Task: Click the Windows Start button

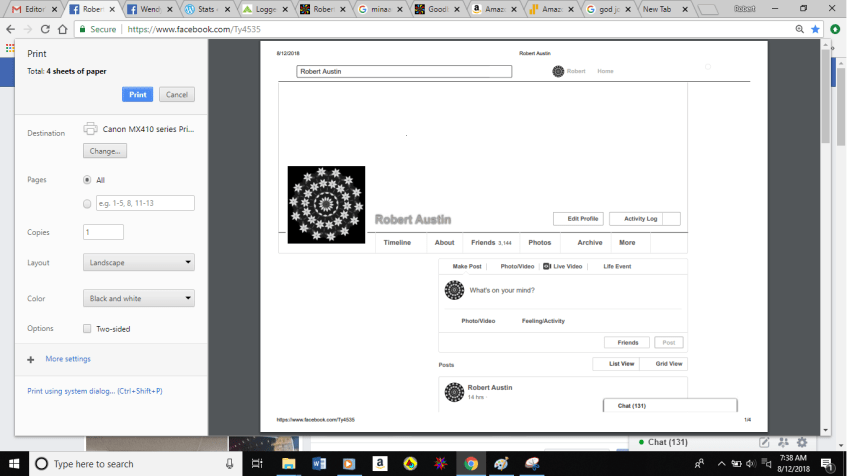Action: point(14,463)
